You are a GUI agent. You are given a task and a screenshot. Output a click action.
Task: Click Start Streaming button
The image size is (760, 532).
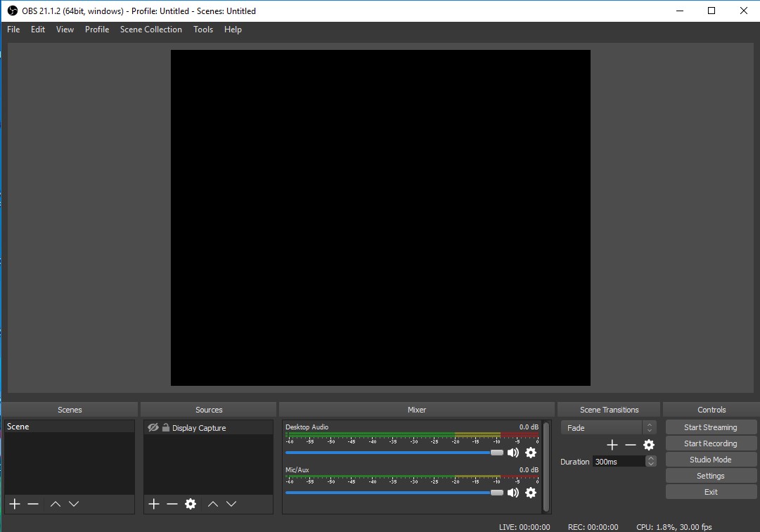pos(710,427)
